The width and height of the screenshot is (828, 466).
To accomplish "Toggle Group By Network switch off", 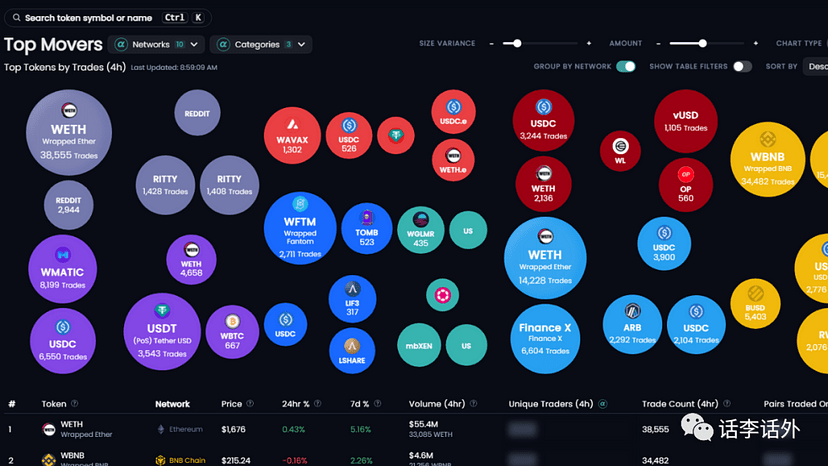I will click(626, 67).
